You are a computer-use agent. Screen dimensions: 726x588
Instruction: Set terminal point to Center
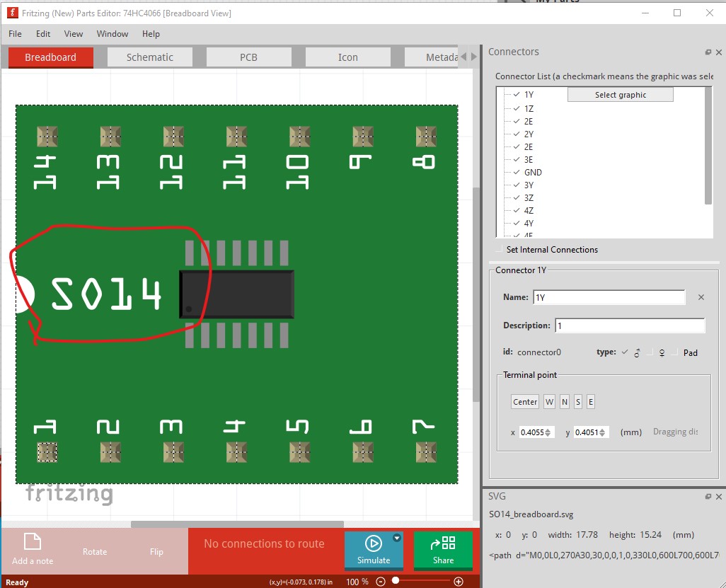[x=525, y=402]
